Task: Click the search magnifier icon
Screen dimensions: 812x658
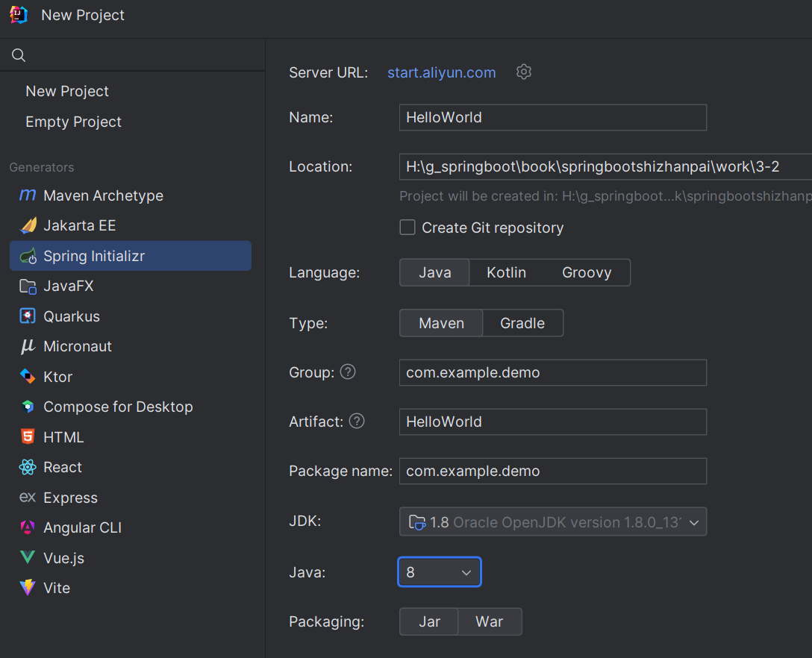Action: [19, 55]
